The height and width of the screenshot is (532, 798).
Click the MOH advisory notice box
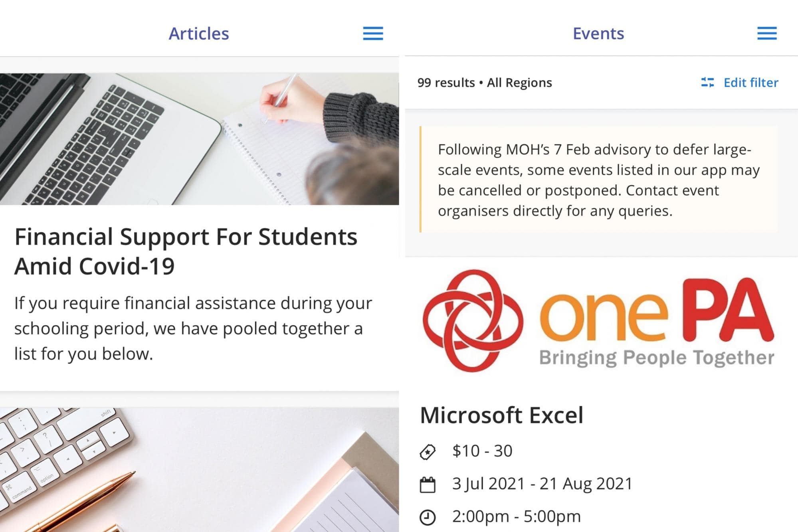point(598,180)
